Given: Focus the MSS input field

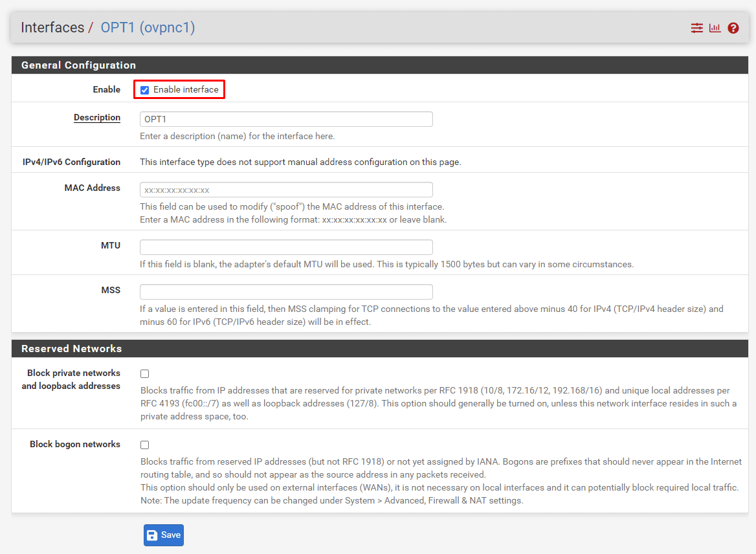Looking at the screenshot, I should tap(286, 292).
